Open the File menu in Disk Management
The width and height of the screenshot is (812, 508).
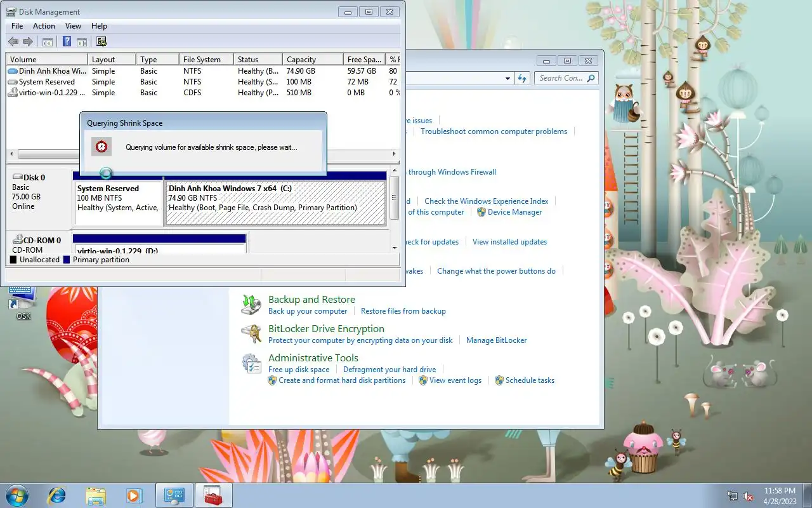tap(17, 26)
